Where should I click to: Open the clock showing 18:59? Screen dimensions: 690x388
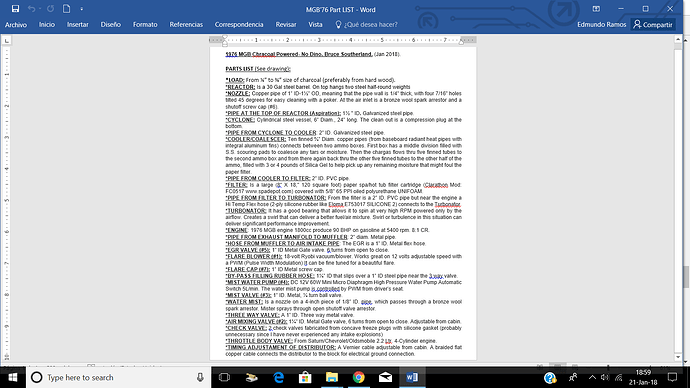[643, 377]
